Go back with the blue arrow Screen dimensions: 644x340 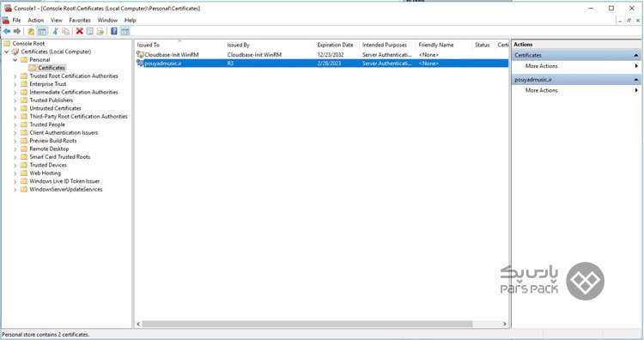tap(7, 31)
